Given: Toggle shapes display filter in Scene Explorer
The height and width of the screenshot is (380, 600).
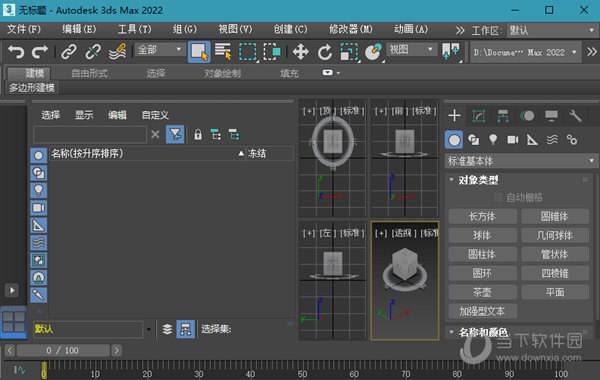Looking at the screenshot, I should click(39, 173).
